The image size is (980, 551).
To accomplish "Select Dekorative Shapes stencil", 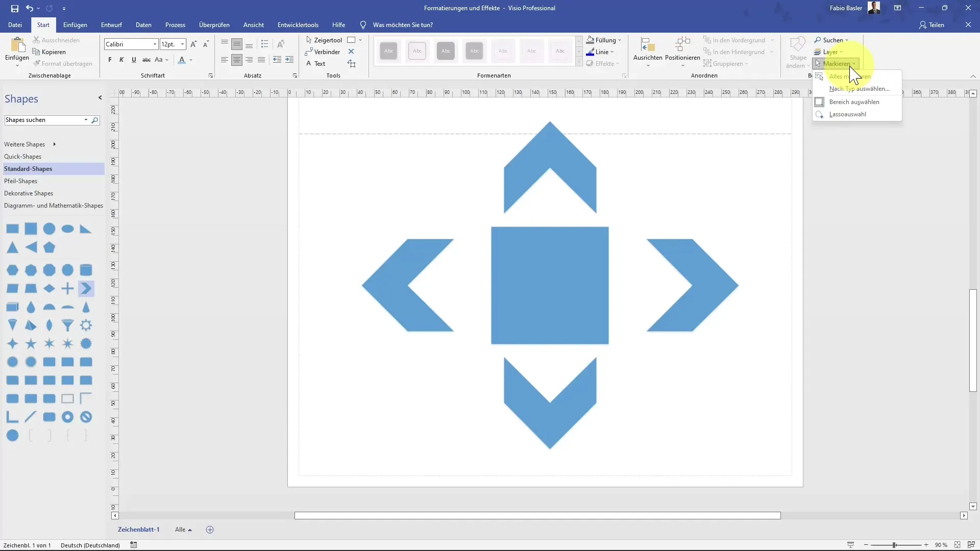I will (x=29, y=193).
